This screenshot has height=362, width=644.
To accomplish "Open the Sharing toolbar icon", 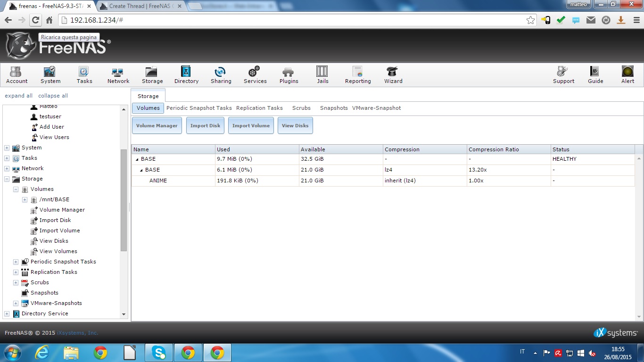I will coord(221,74).
